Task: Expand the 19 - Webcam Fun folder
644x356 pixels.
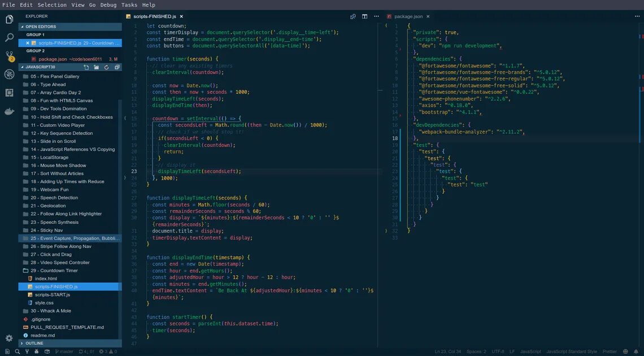Action: [70, 190]
